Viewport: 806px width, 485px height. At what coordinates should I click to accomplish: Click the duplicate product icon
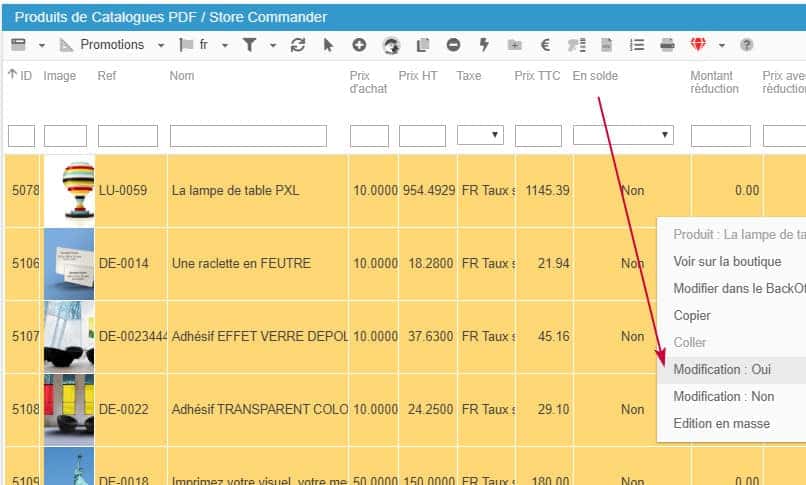[422, 45]
